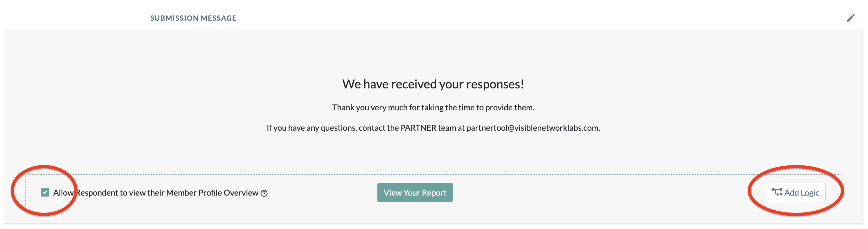
Task: Click empty space in the dotted options row
Action: (x=606, y=192)
